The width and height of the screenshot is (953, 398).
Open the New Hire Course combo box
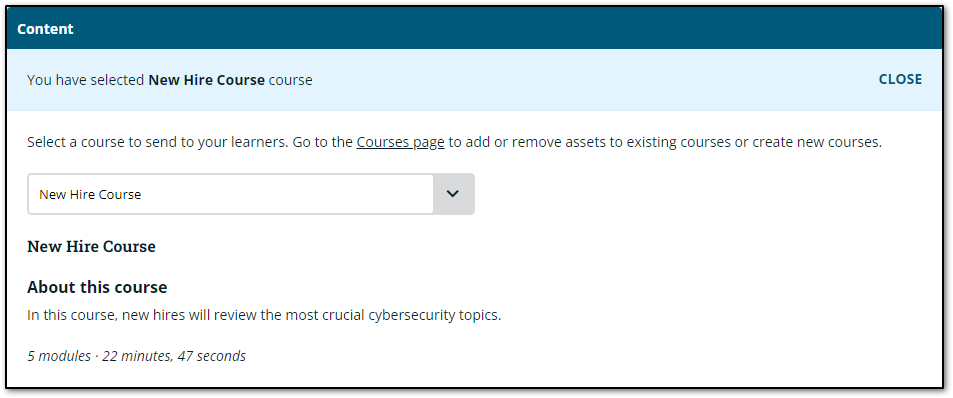[251, 194]
